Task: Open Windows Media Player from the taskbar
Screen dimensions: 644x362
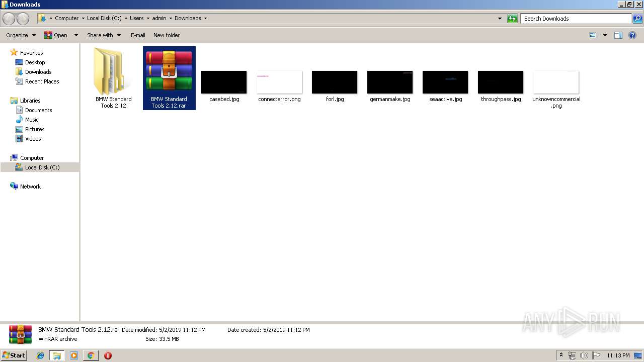Action: (74, 355)
